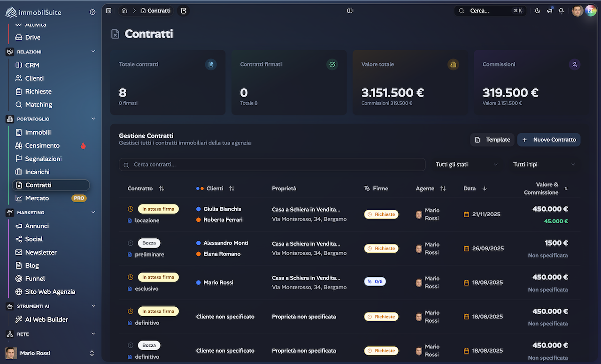Open the Tutti gli stati dropdown
Image resolution: width=601 pixels, height=364 pixels.
coord(467,165)
